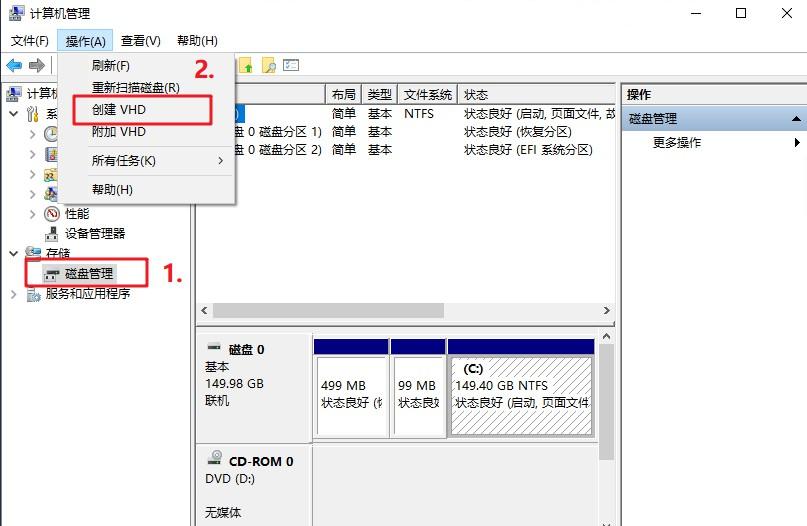Click the 状态 column header
This screenshot has width=807, height=526.
coord(536,95)
